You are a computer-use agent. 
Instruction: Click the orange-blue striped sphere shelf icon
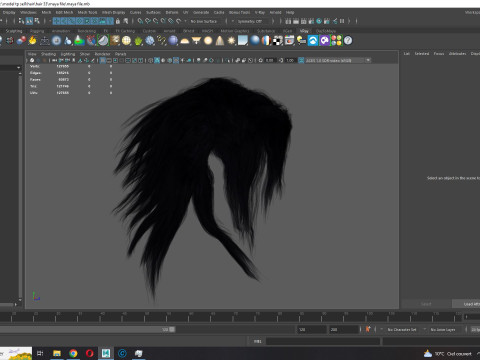pos(266,40)
